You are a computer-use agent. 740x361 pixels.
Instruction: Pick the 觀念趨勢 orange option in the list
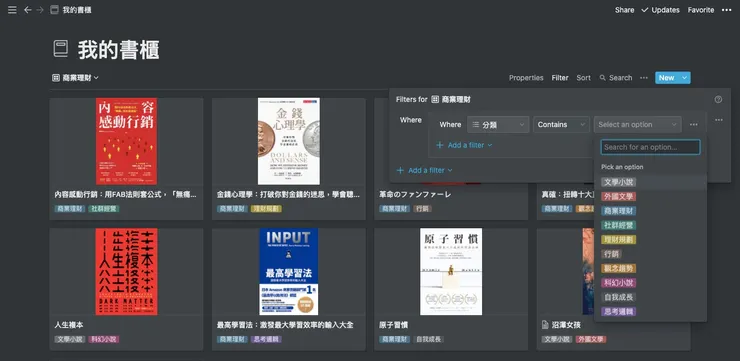click(x=619, y=269)
